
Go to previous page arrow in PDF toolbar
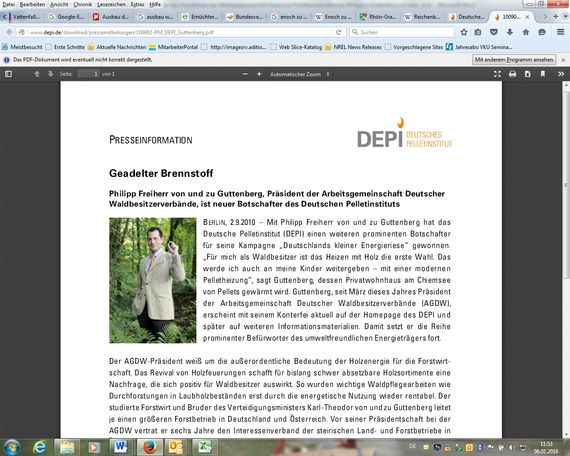pyautogui.click(x=37, y=74)
